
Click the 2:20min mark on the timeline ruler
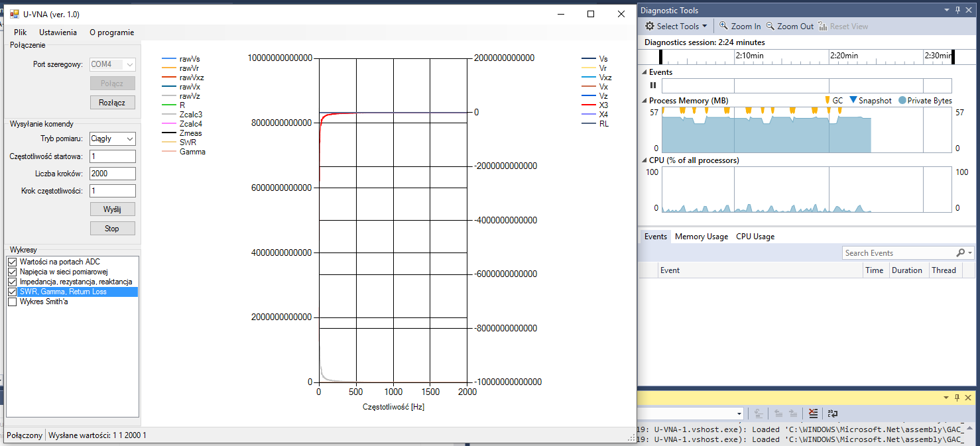(829, 56)
